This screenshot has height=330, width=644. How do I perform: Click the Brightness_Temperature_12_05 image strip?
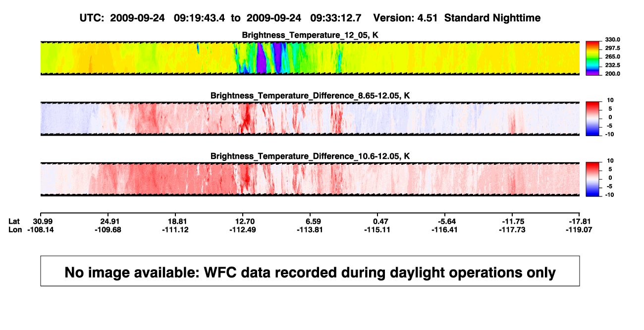(310, 58)
